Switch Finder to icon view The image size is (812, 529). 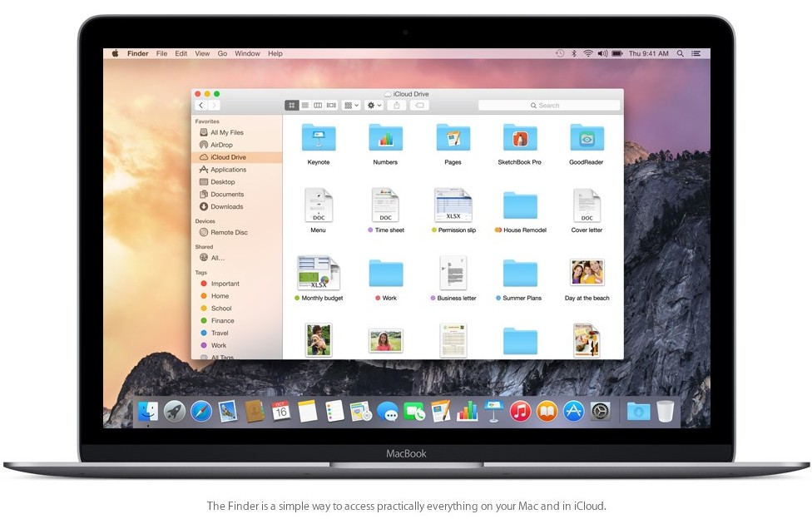click(291, 105)
